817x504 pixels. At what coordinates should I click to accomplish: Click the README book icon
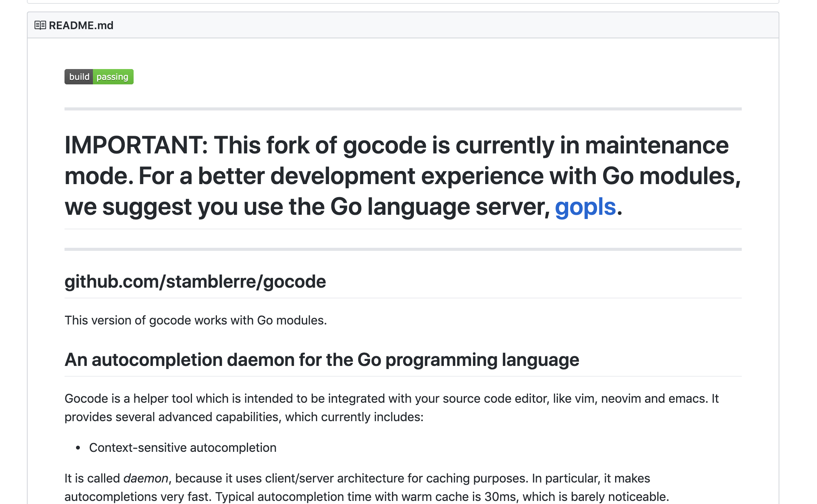[x=40, y=25]
